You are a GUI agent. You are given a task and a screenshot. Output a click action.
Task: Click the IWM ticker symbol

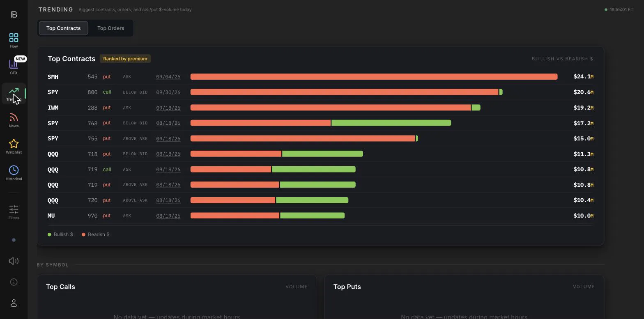53,108
